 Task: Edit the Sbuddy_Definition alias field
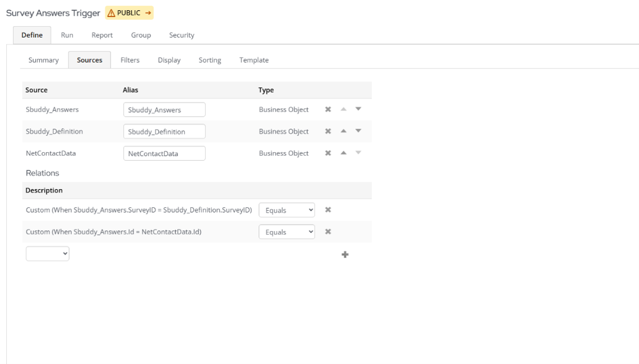[165, 132]
